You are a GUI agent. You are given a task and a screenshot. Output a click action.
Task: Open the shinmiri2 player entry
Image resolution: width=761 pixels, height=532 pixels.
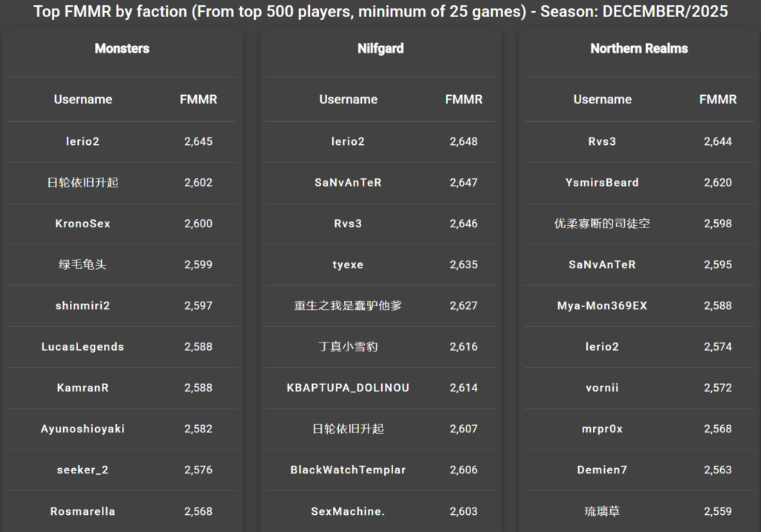[82, 305]
